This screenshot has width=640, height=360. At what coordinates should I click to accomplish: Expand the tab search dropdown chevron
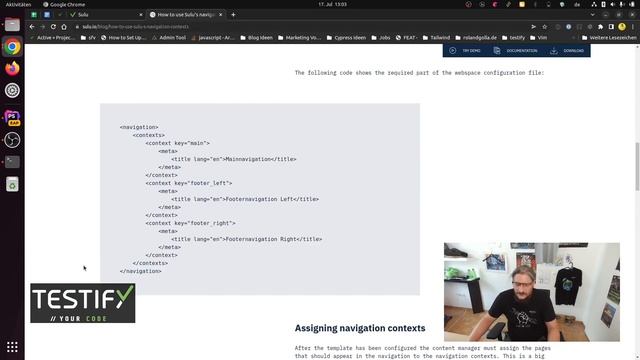coord(593,15)
